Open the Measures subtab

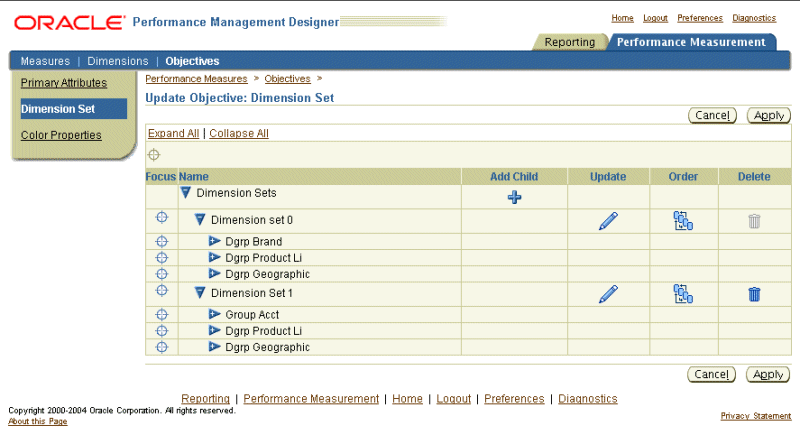tap(45, 61)
